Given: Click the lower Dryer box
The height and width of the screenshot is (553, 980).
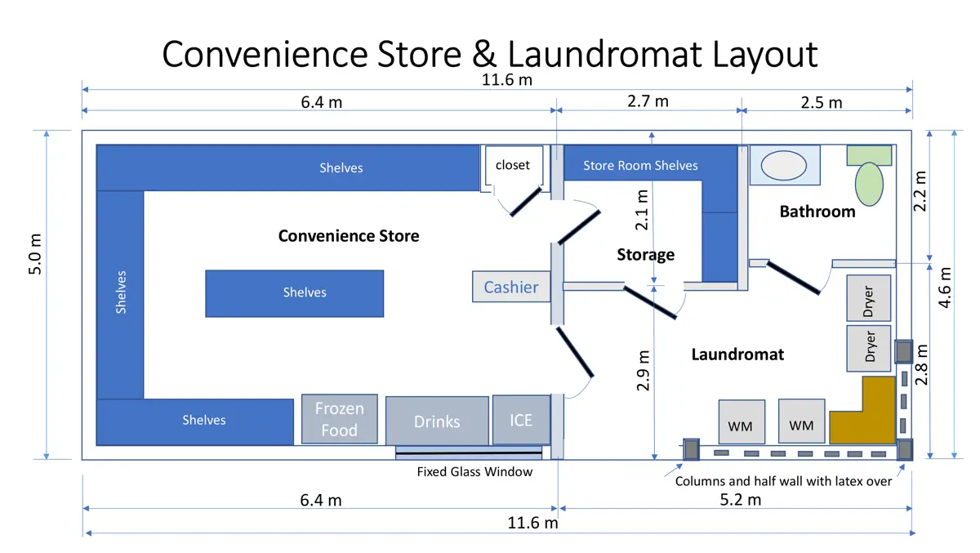Looking at the screenshot, I should pyautogui.click(x=868, y=348).
